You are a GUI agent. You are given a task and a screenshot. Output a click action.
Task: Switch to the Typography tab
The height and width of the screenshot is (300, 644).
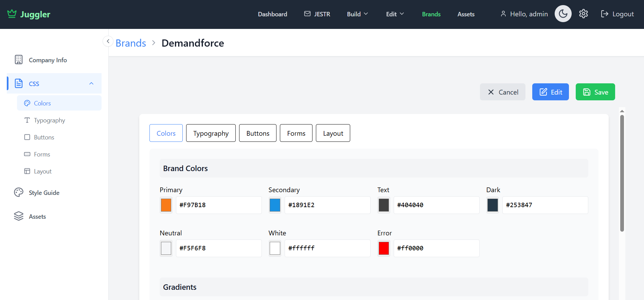211,133
